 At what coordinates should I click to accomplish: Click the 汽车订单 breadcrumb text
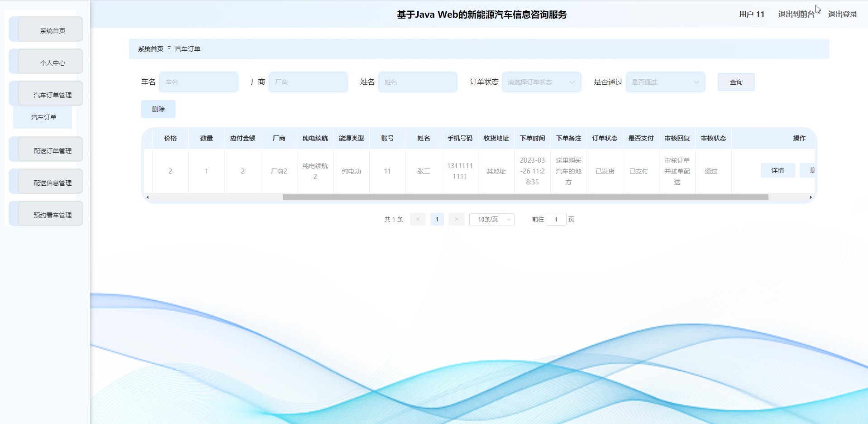coord(188,49)
